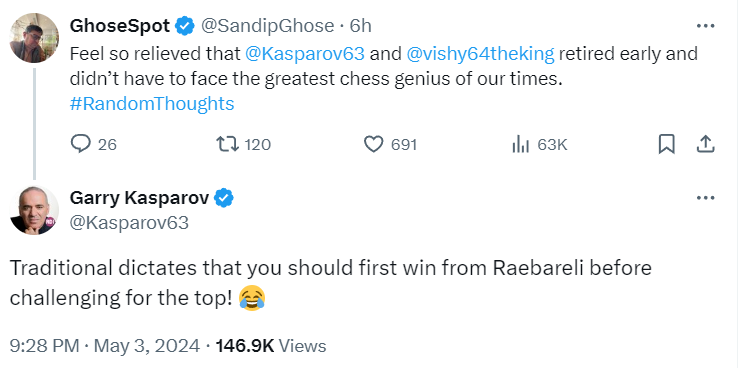View analytics for the 63K views
Image resolution: width=740 pixels, height=368 pixels.
[520, 144]
